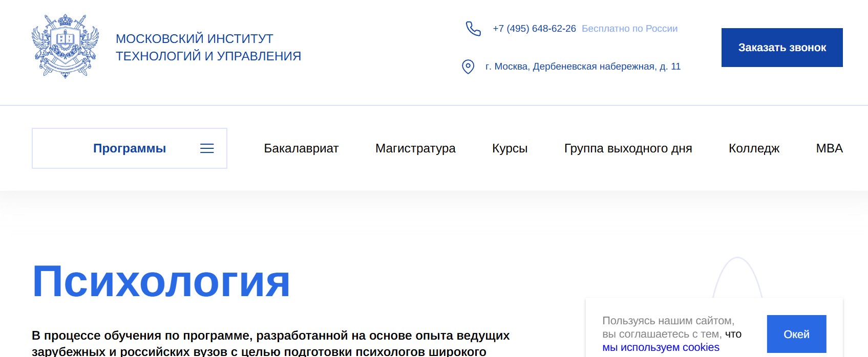Image resolution: width=868 pixels, height=357 pixels.
Task: Go to the Магистратура section
Action: coord(415,148)
